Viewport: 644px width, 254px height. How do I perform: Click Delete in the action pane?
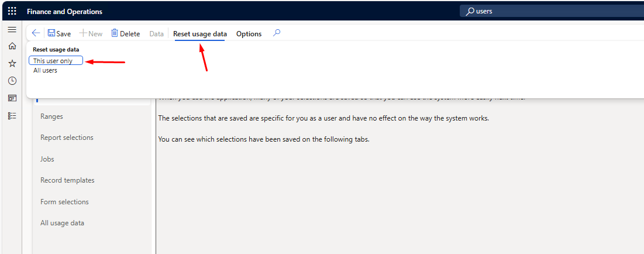point(126,34)
